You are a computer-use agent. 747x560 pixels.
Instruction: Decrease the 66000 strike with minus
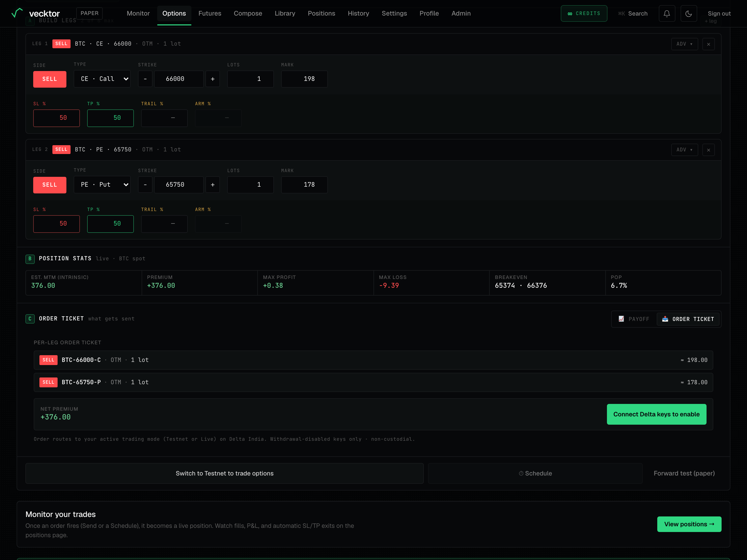pos(145,79)
